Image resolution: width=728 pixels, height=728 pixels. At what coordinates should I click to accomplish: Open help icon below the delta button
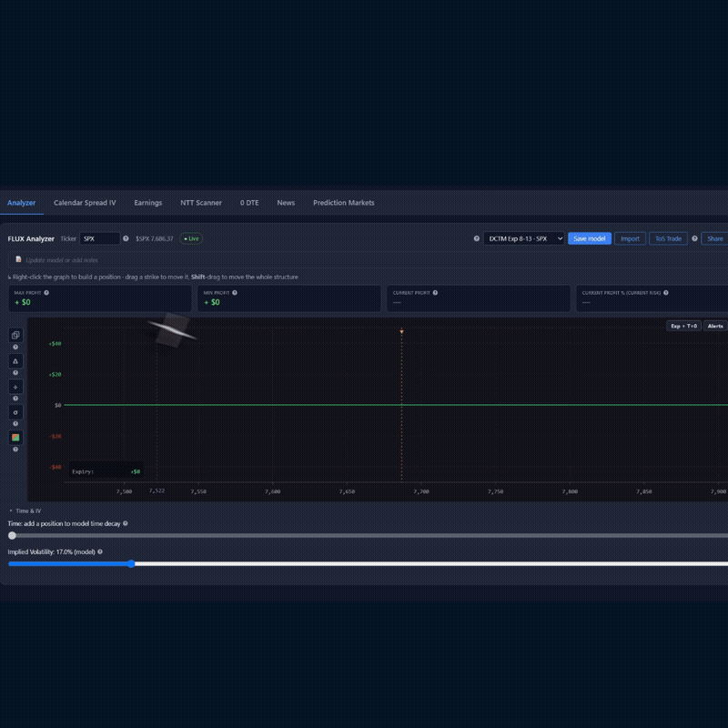15,373
